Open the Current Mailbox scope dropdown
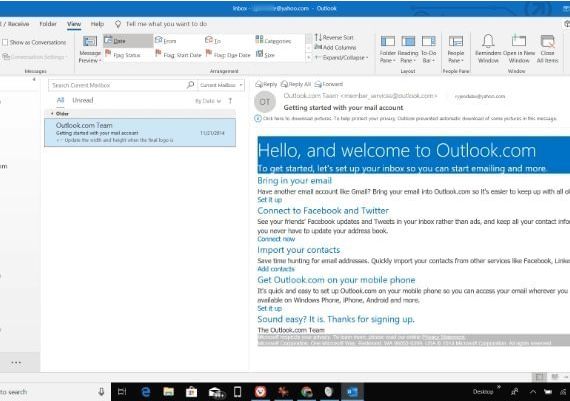Viewport: 570px width, 401px height. (x=221, y=85)
